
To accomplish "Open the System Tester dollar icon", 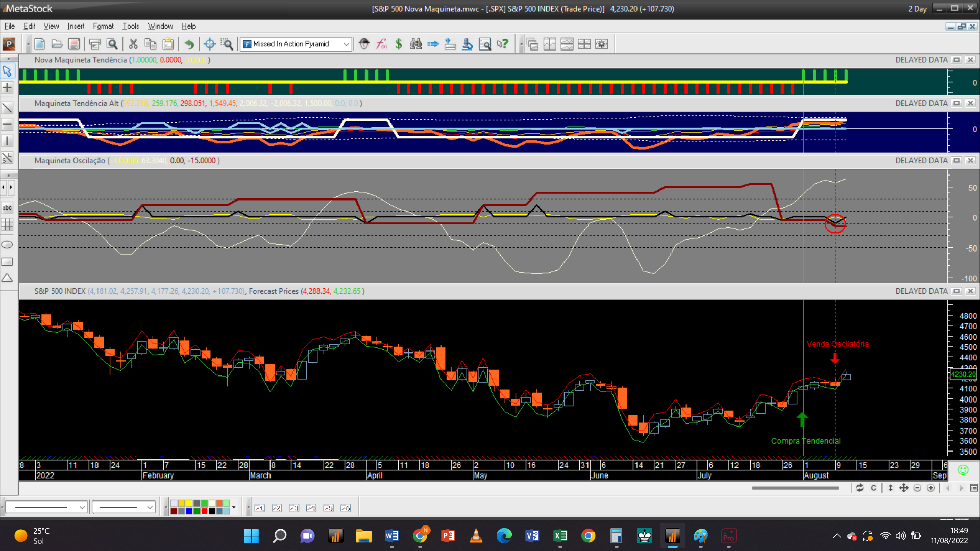I will (399, 44).
